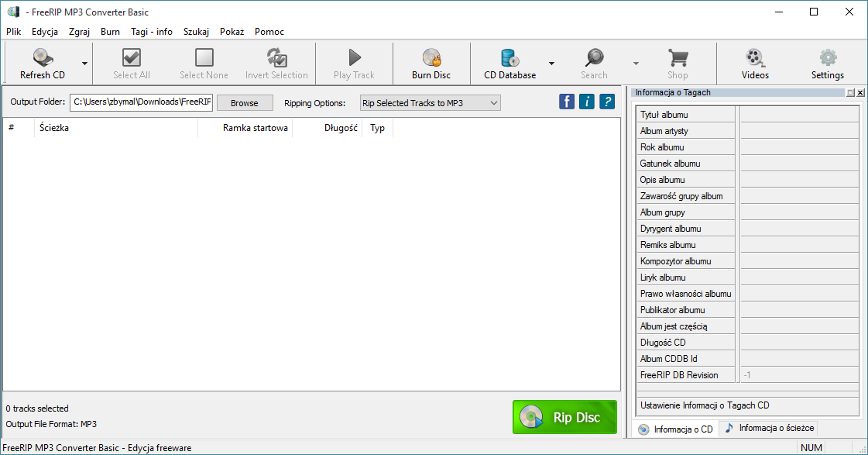Open the Settings gear icon

pyautogui.click(x=828, y=57)
